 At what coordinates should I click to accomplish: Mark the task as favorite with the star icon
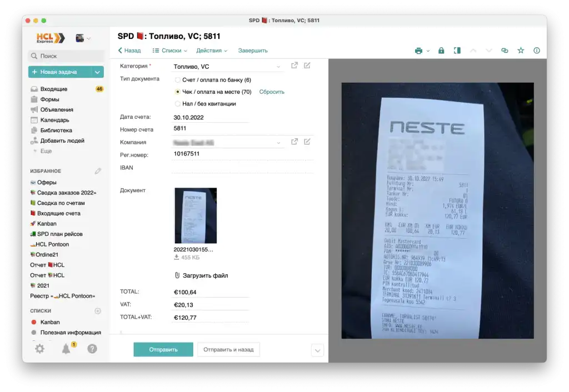(x=521, y=51)
